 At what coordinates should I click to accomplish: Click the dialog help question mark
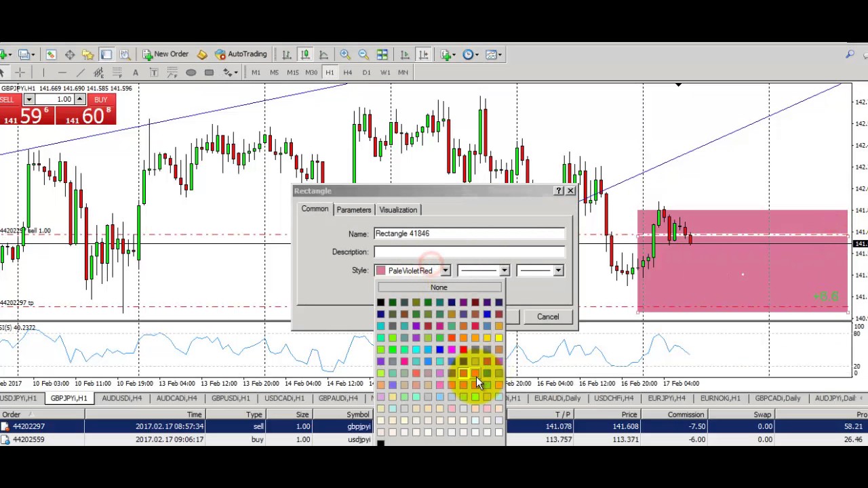click(559, 191)
